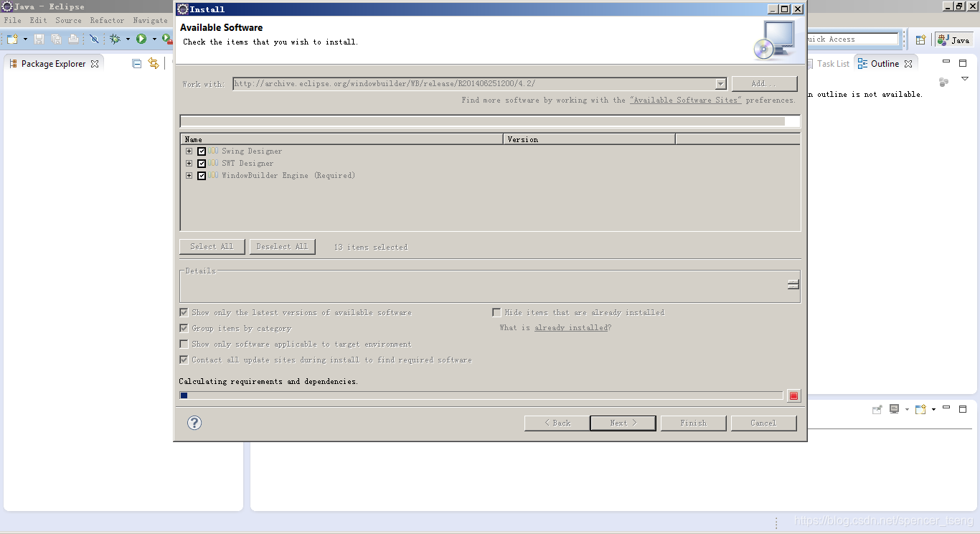Open the Edit menu
The image size is (980, 534).
coord(38,20)
